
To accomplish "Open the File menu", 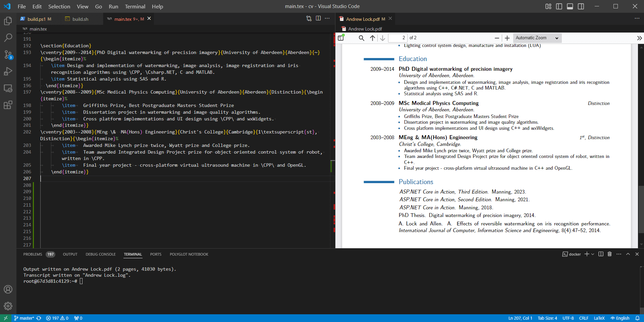I will (x=22, y=6).
